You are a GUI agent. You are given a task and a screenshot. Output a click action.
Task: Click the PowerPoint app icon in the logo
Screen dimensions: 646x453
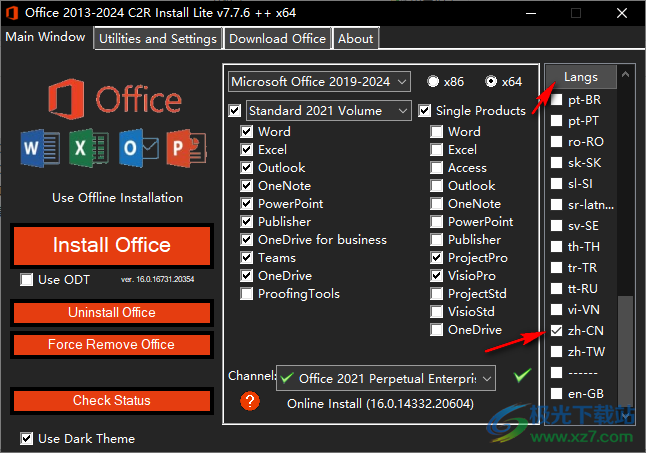[x=187, y=148]
